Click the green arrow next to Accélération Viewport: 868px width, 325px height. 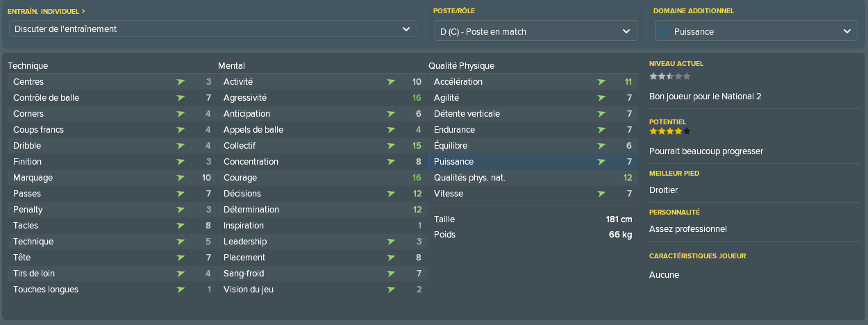601,82
